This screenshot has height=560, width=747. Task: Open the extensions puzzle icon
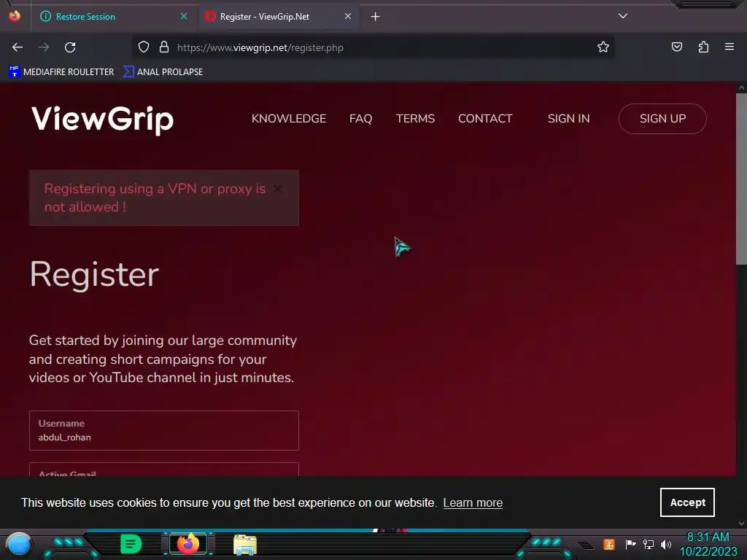(x=703, y=47)
